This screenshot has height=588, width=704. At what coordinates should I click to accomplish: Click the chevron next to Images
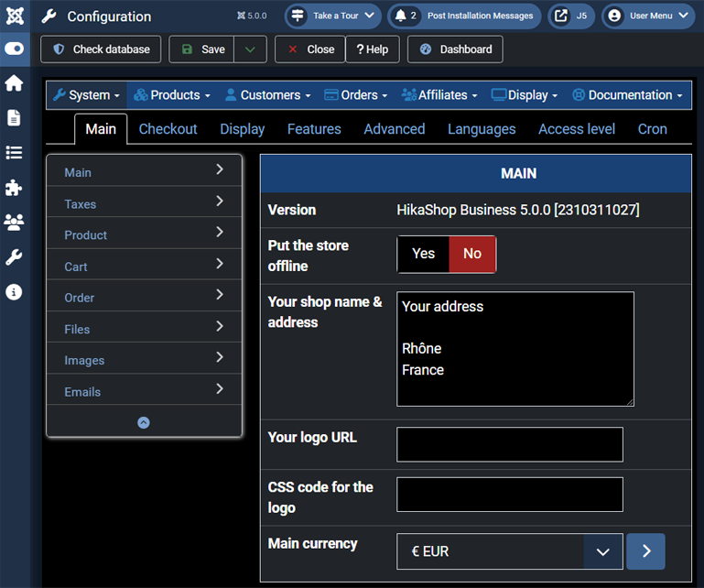220,357
